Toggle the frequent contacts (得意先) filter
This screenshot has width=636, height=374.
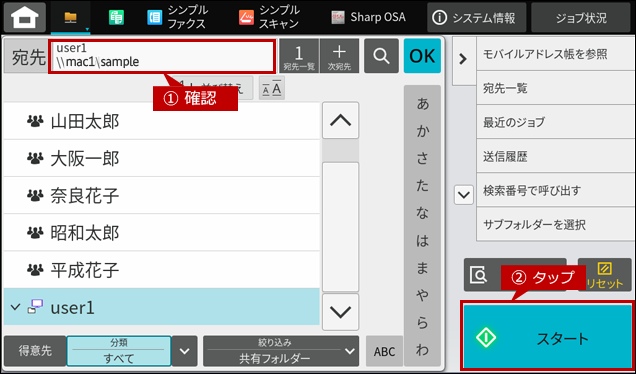pos(35,351)
